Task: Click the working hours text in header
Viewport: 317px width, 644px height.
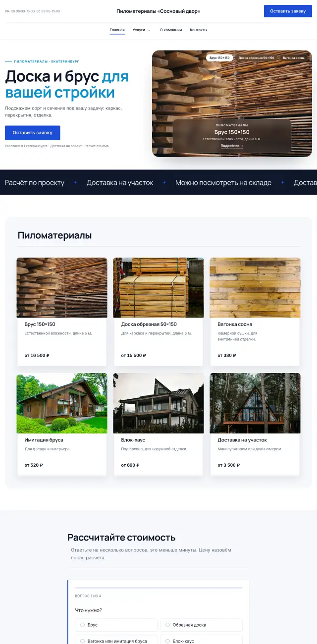Action: click(32, 11)
